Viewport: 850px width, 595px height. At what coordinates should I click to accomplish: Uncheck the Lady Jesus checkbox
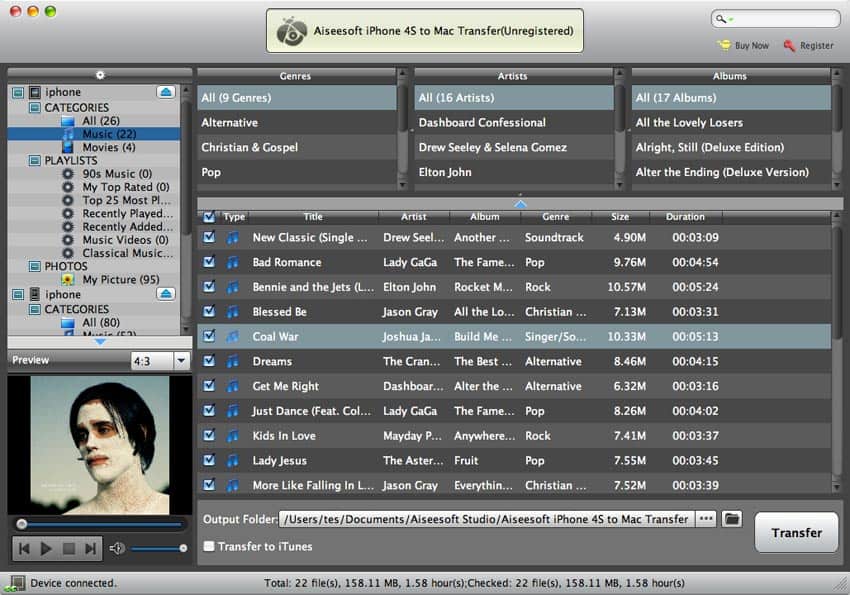pyautogui.click(x=209, y=460)
